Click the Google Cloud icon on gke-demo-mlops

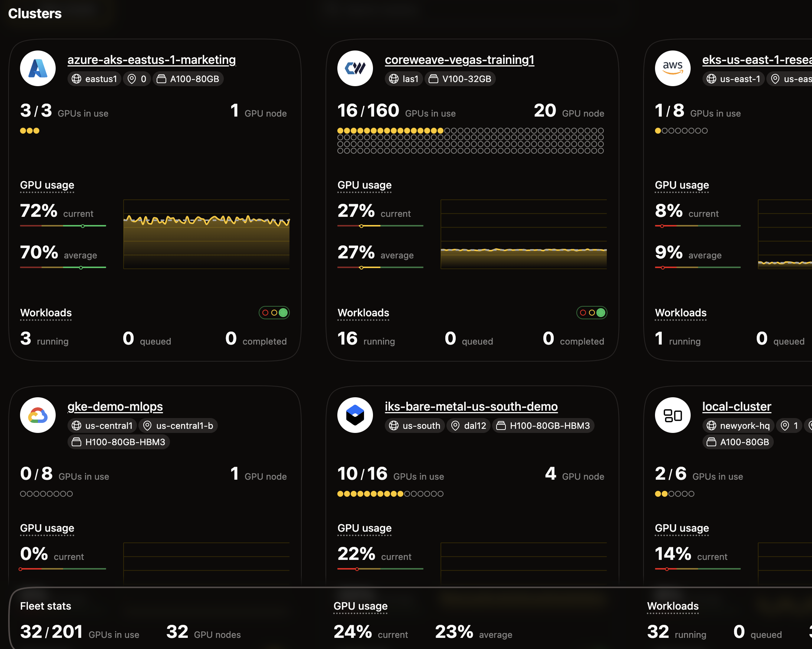[x=37, y=415]
